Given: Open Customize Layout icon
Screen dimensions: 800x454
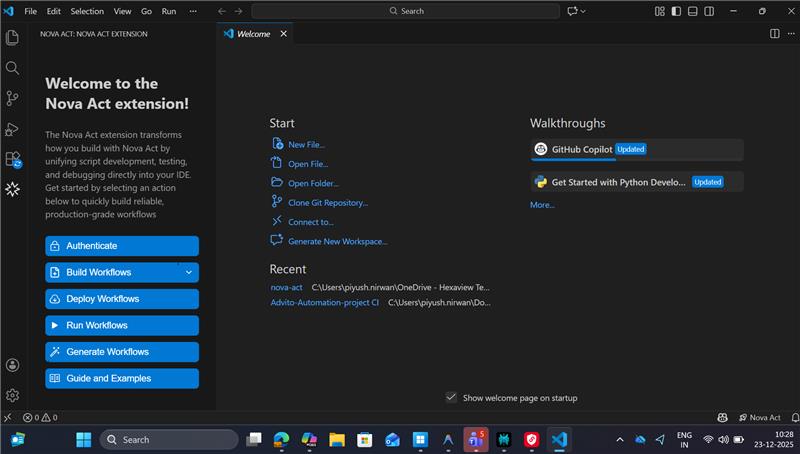Looking at the screenshot, I should coord(659,11).
